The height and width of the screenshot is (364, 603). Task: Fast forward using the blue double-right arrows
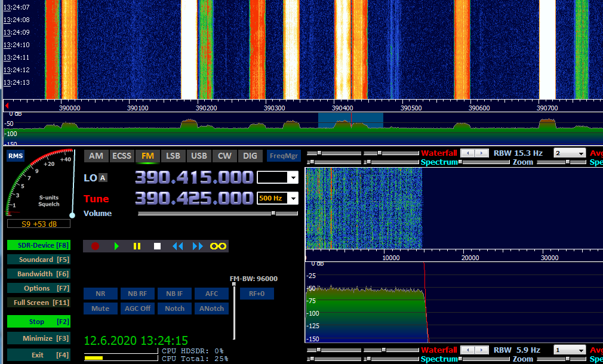point(198,246)
